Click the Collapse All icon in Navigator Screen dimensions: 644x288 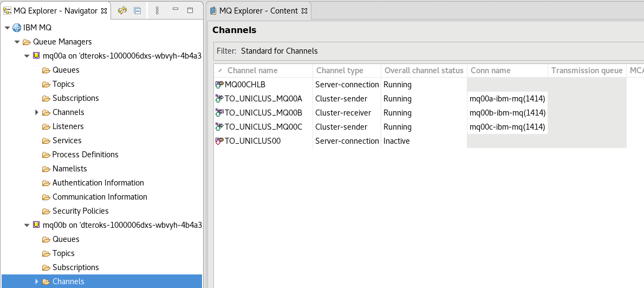point(138,10)
